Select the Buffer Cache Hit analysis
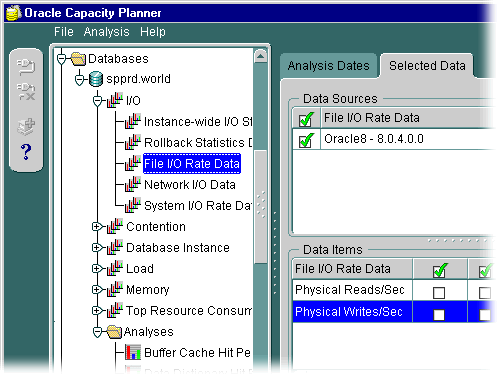The height and width of the screenshot is (375, 498). [197, 353]
